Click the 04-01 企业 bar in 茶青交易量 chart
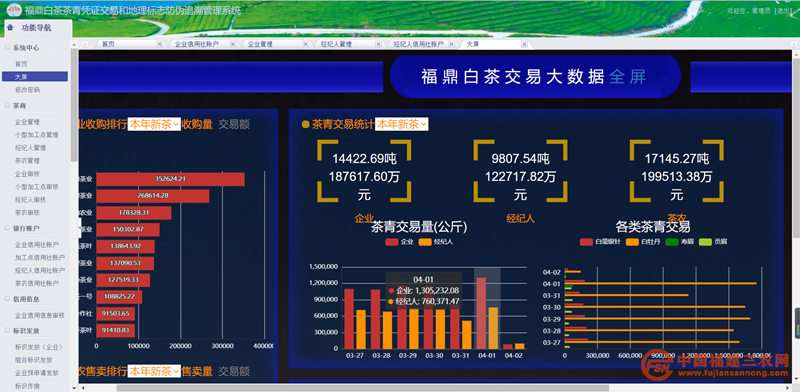 click(x=481, y=313)
